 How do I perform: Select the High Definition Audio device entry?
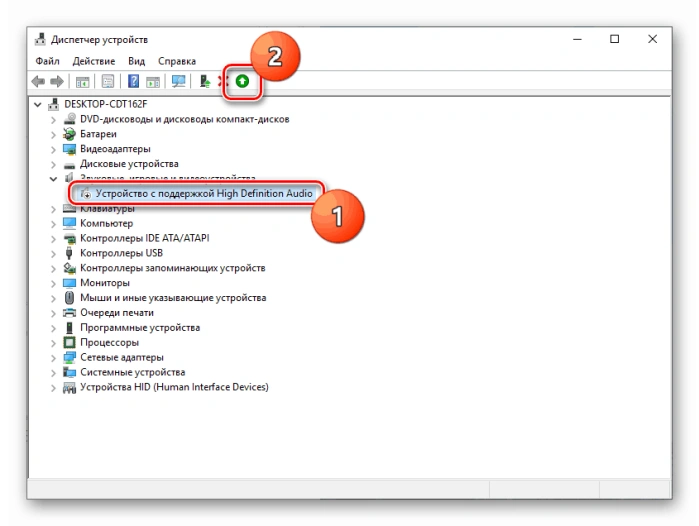(x=204, y=193)
